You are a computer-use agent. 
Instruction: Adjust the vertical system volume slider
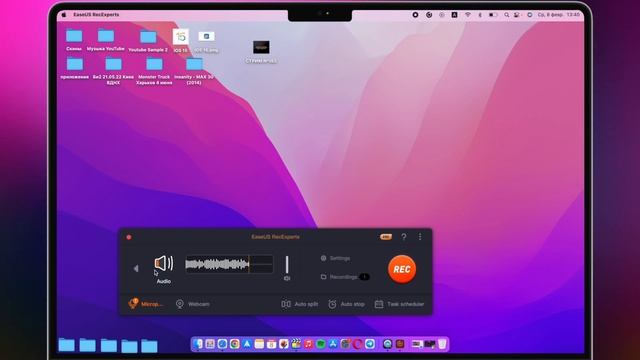(287, 264)
